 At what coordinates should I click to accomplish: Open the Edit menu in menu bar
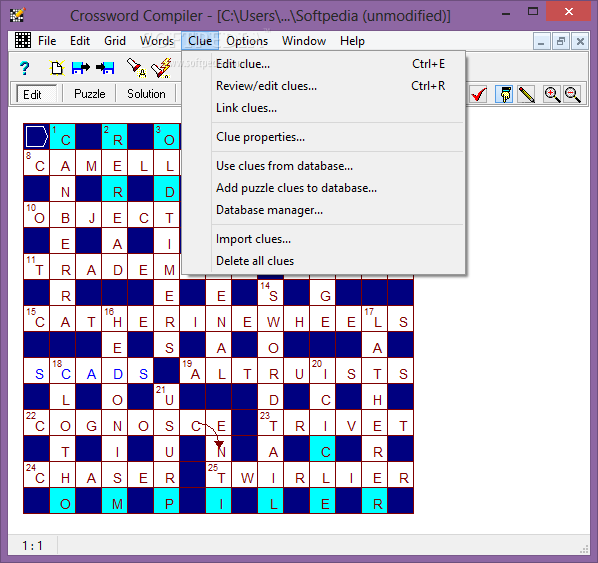80,41
